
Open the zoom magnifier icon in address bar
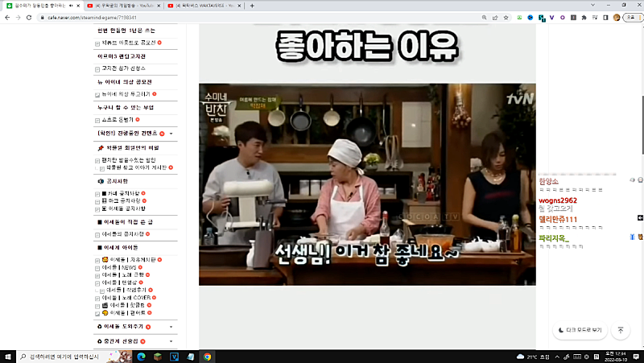pyautogui.click(x=485, y=18)
